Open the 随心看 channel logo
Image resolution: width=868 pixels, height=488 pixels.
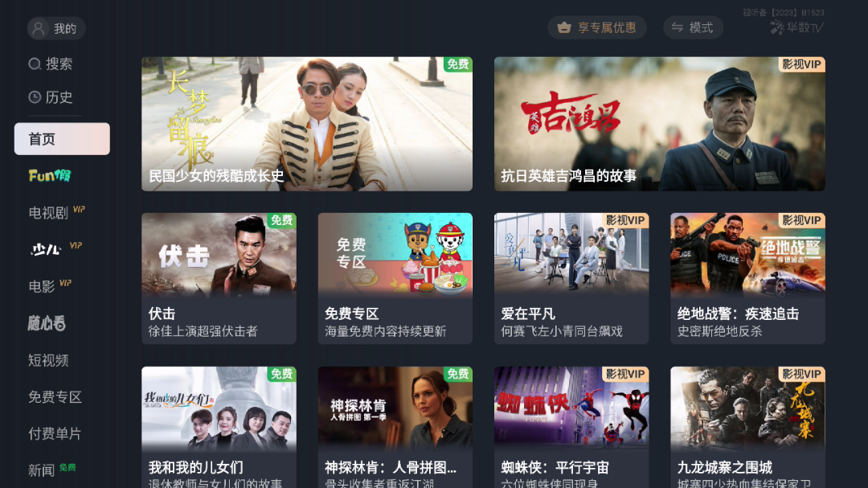tap(47, 323)
